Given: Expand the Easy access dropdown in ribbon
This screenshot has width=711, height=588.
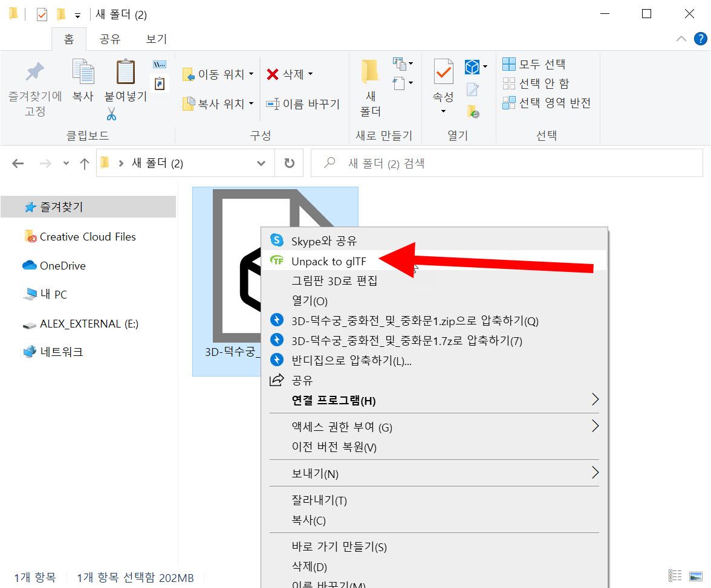Looking at the screenshot, I should pyautogui.click(x=403, y=83).
